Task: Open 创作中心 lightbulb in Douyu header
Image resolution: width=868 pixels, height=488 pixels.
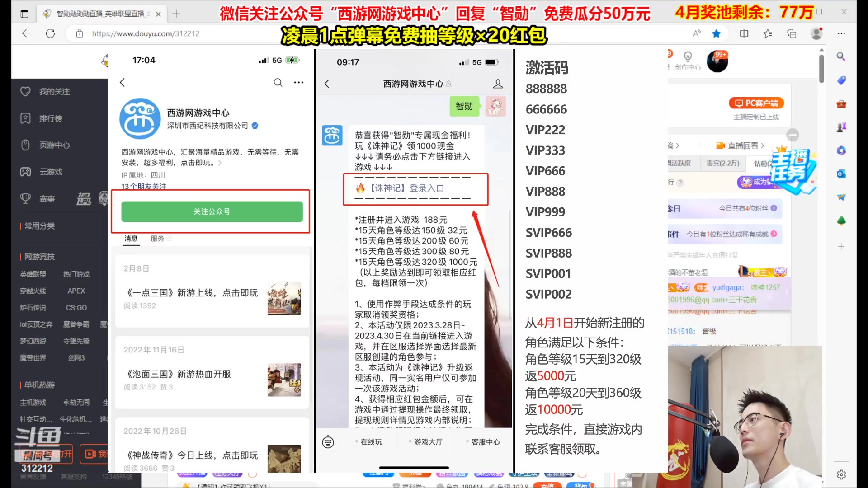Action: [688, 61]
